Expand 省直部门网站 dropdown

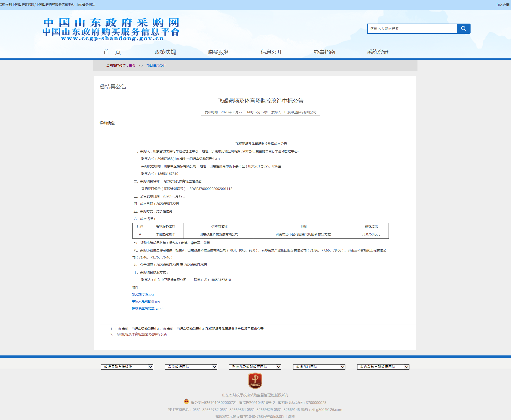319,367
